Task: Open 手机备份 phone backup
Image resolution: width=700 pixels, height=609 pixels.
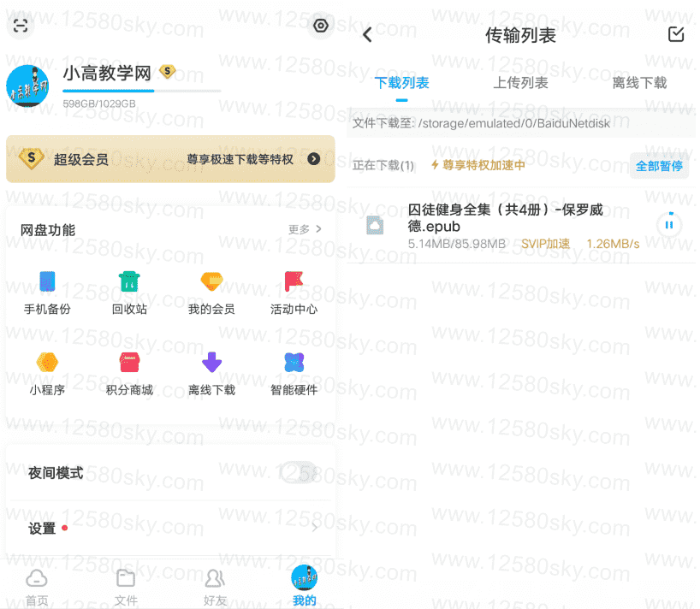Action: [x=47, y=293]
